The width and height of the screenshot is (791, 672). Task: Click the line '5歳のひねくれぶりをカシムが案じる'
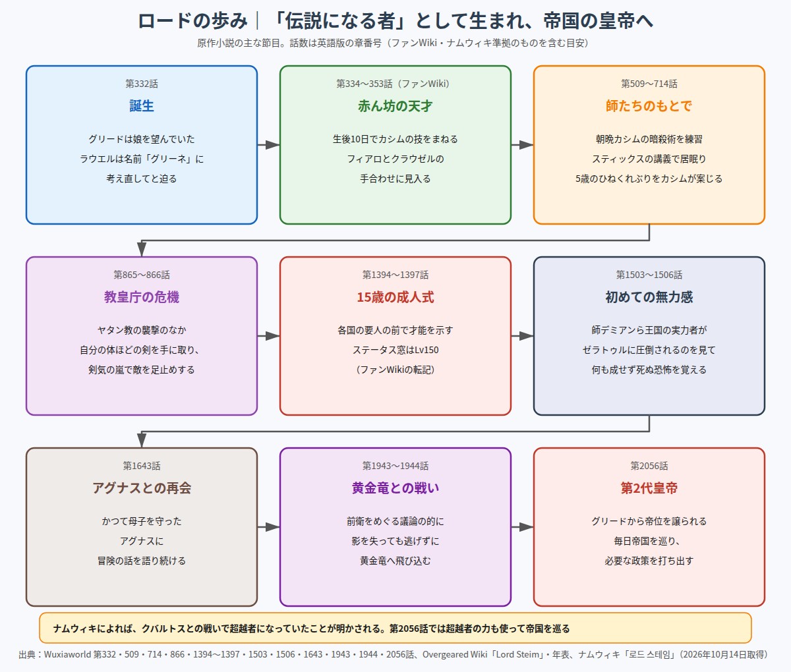click(x=649, y=179)
